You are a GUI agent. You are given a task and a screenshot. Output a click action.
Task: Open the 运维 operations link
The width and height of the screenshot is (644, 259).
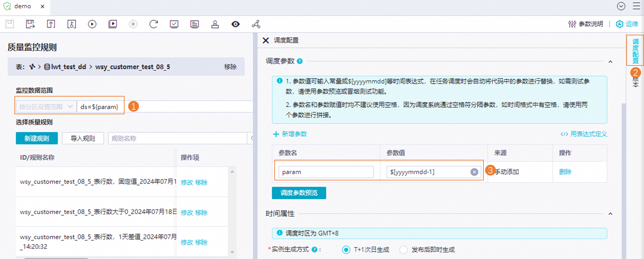[x=627, y=24]
